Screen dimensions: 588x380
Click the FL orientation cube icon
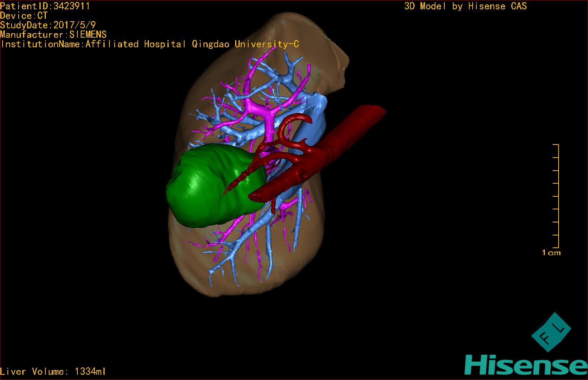click(x=551, y=332)
